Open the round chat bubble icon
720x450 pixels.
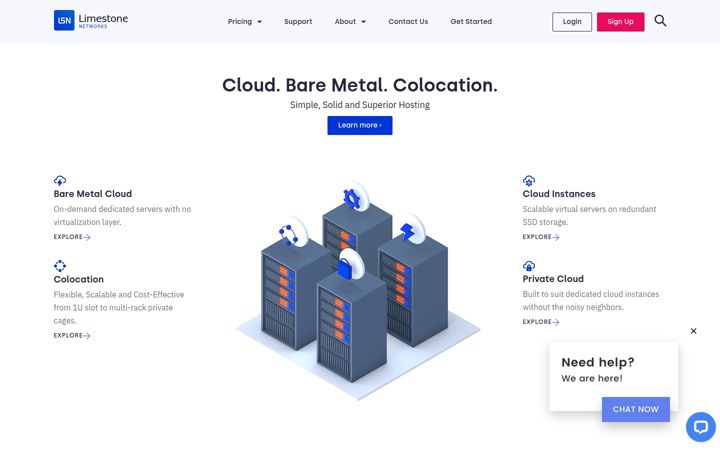[701, 427]
